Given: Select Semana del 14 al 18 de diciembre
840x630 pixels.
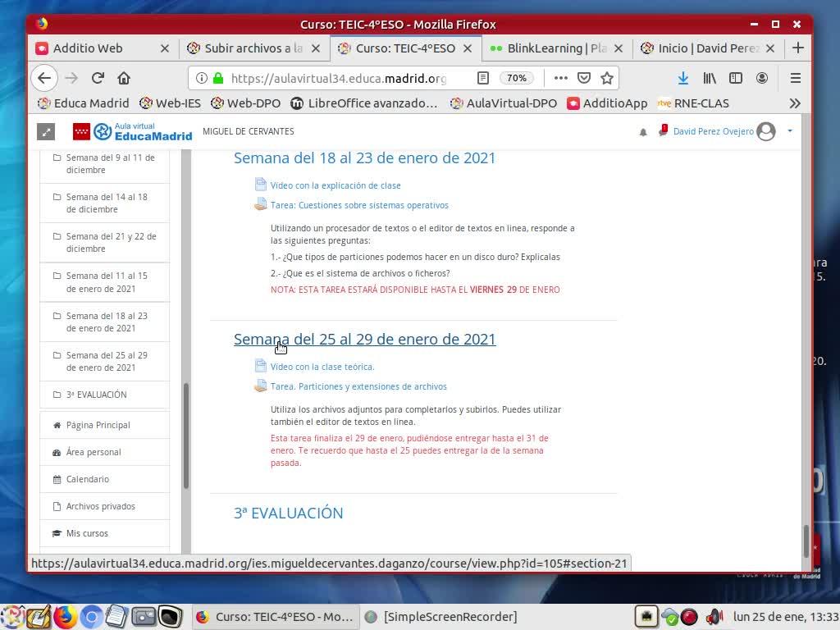Looking at the screenshot, I should (x=104, y=203).
